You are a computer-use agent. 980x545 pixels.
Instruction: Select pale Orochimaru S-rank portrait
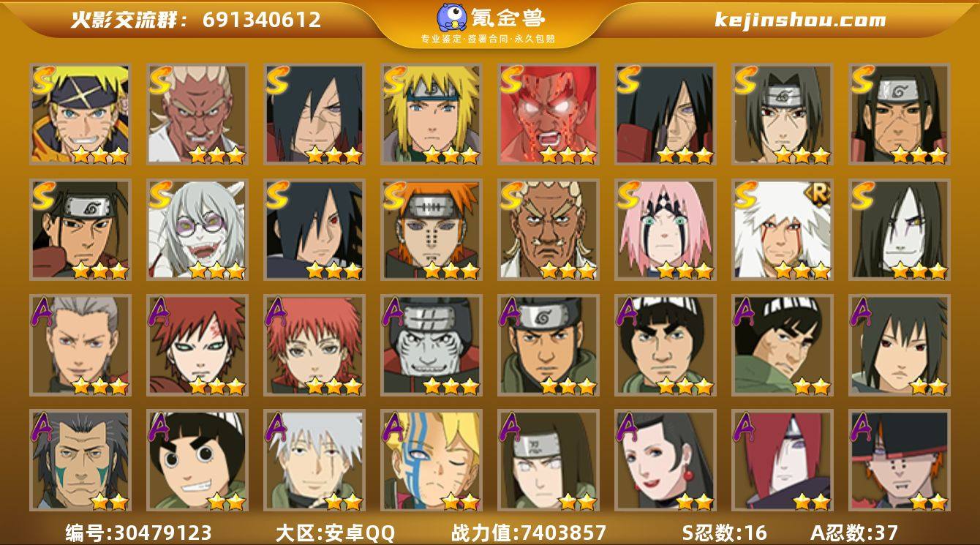point(900,230)
